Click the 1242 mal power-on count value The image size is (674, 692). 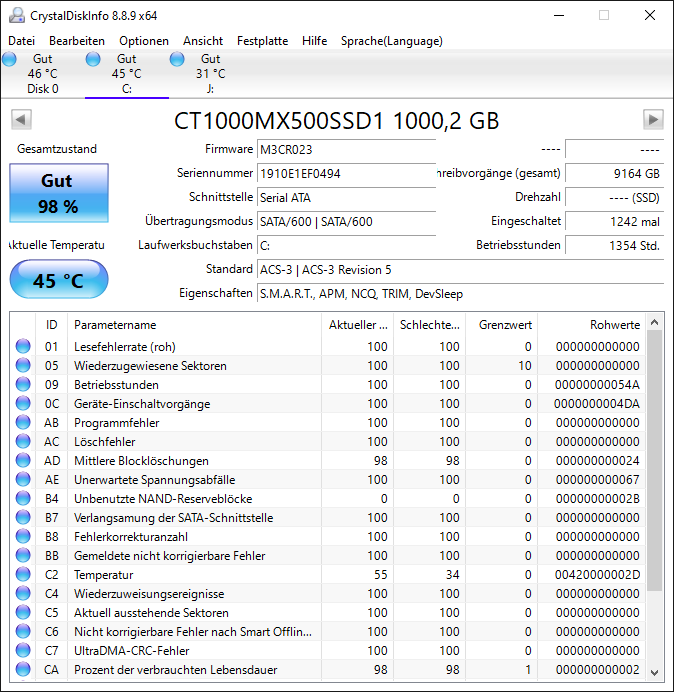pos(614,221)
